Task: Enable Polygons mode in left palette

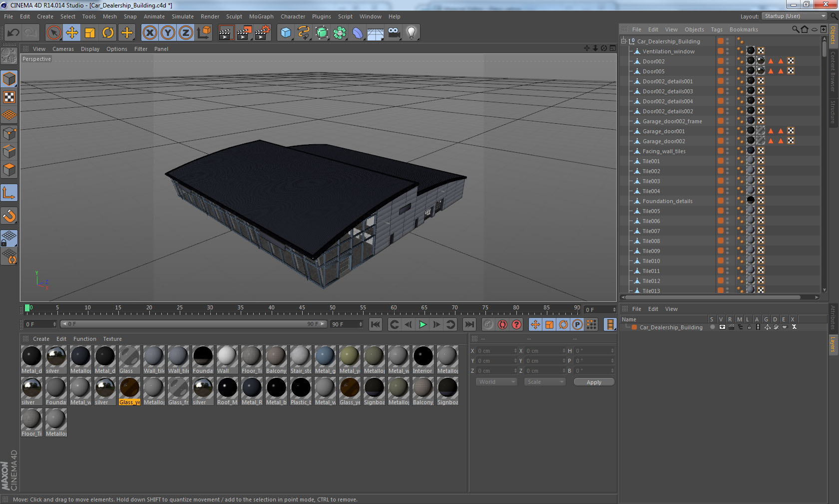Action: coord(9,170)
